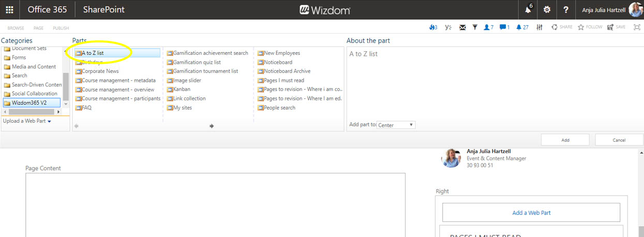The height and width of the screenshot is (237, 644).
Task: Open the Upload a Web Part dropdown
Action: click(27, 121)
